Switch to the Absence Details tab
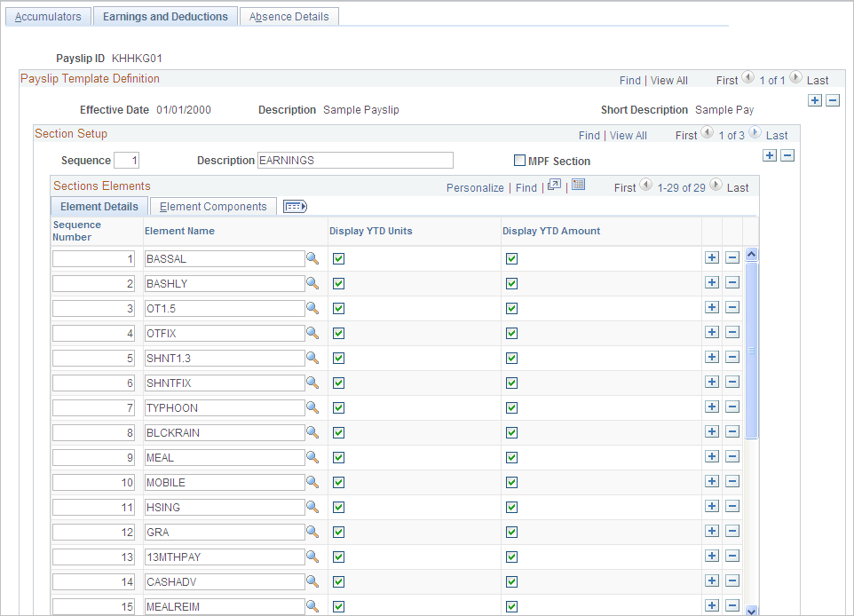Screen dimensions: 854x616 (289, 16)
